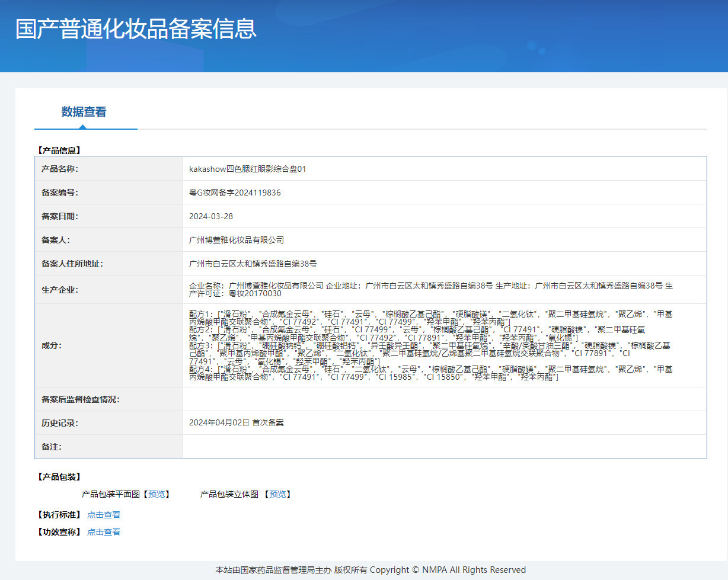The width and height of the screenshot is (728, 580).
Task: Click the empty 备注 value cell
Action: (444, 446)
